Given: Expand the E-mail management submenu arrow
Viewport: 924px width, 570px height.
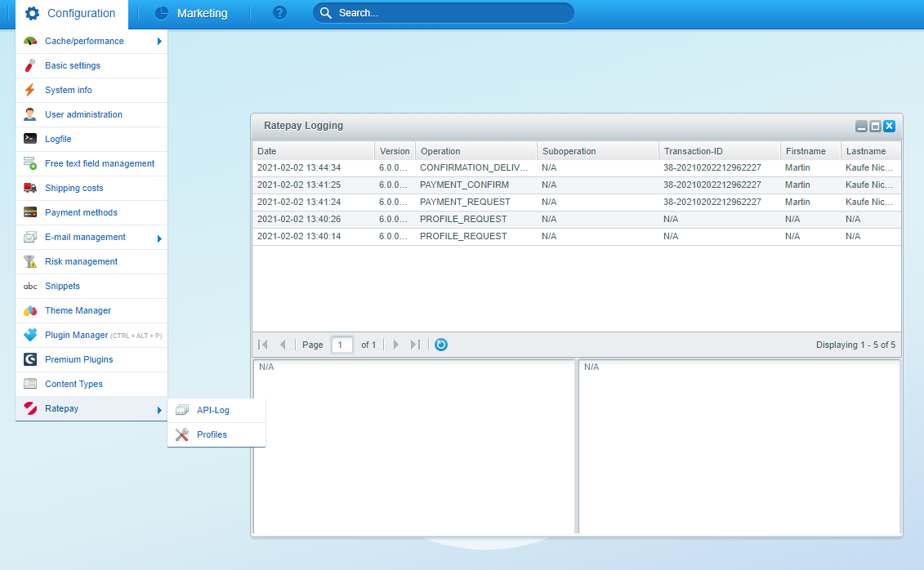Looking at the screenshot, I should point(159,238).
